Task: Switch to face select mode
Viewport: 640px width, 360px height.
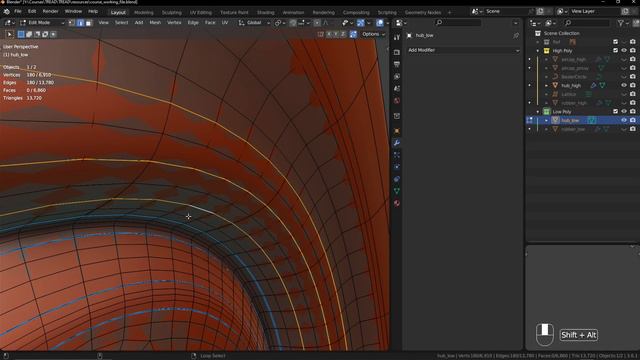Action: 88,23
